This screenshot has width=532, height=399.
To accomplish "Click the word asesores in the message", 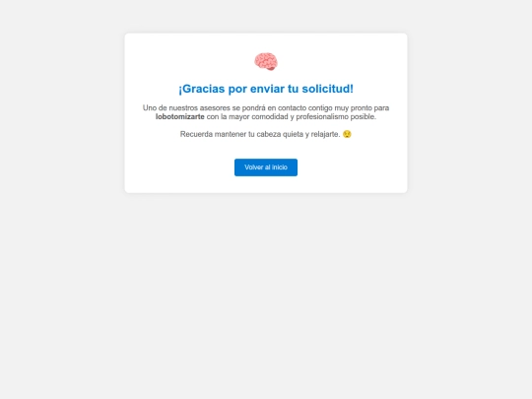I will tap(215, 108).
